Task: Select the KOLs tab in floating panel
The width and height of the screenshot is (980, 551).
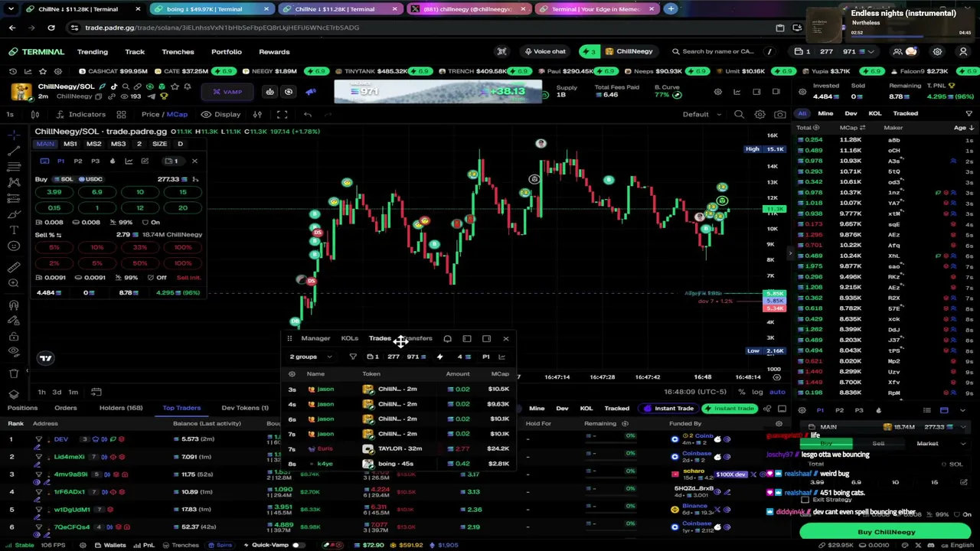Action: [x=349, y=338]
